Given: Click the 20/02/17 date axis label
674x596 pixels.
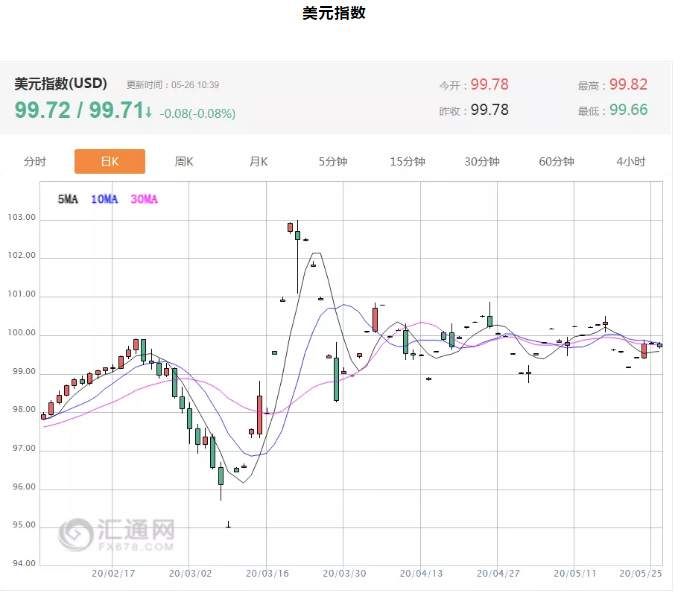Looking at the screenshot, I should point(113,574).
